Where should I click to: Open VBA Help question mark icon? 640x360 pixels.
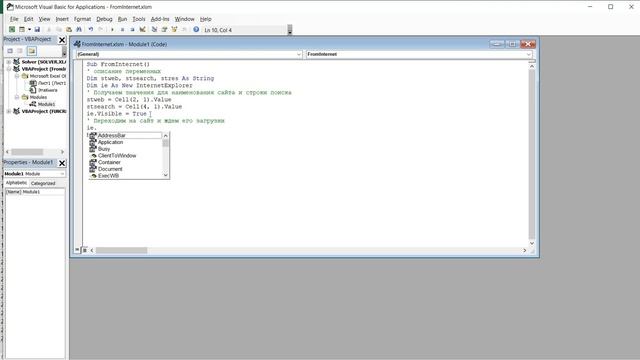tap(196, 29)
